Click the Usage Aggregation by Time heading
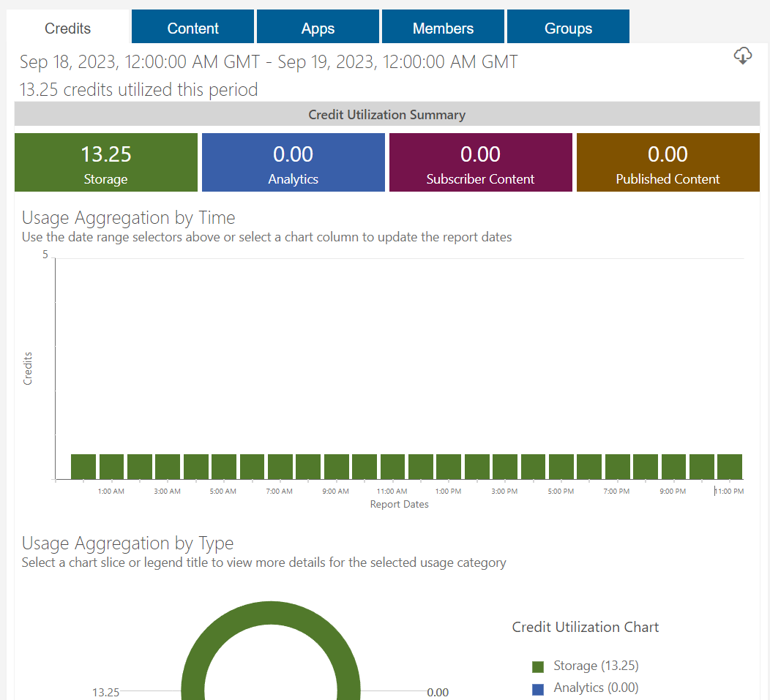Image resolution: width=770 pixels, height=700 pixels. [x=129, y=217]
